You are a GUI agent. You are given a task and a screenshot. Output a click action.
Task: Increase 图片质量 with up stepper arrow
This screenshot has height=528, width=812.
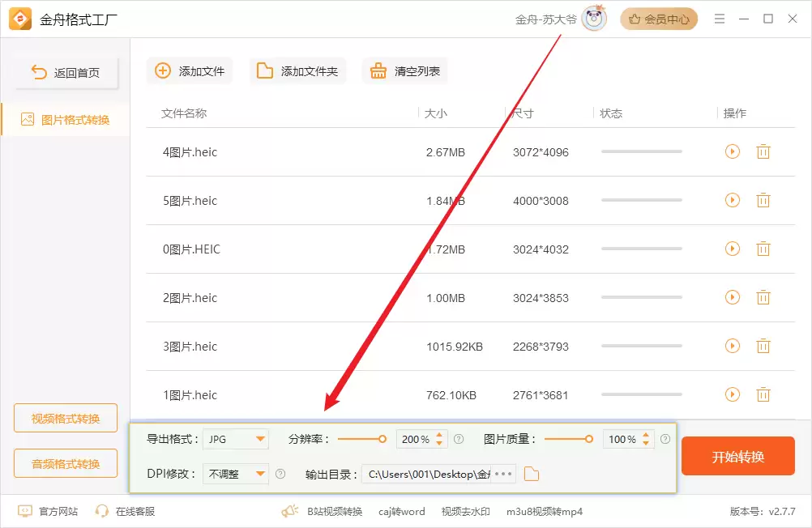tap(646, 435)
